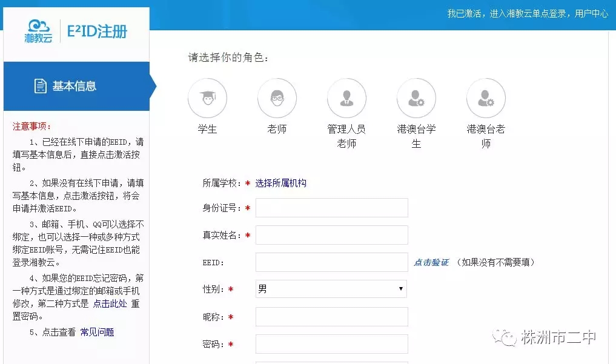Click the 身份证号 ID number field
616x364 pixels.
330,207
